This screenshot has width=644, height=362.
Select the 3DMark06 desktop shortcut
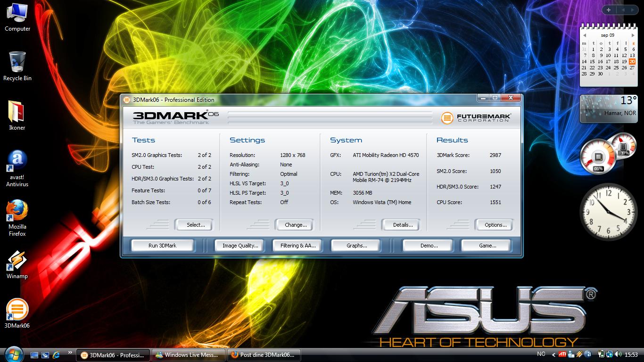17,313
